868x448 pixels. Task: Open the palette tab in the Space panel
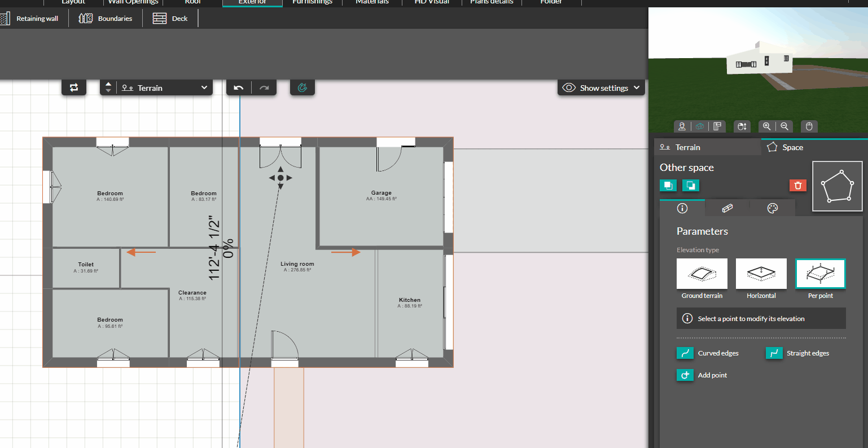773,208
